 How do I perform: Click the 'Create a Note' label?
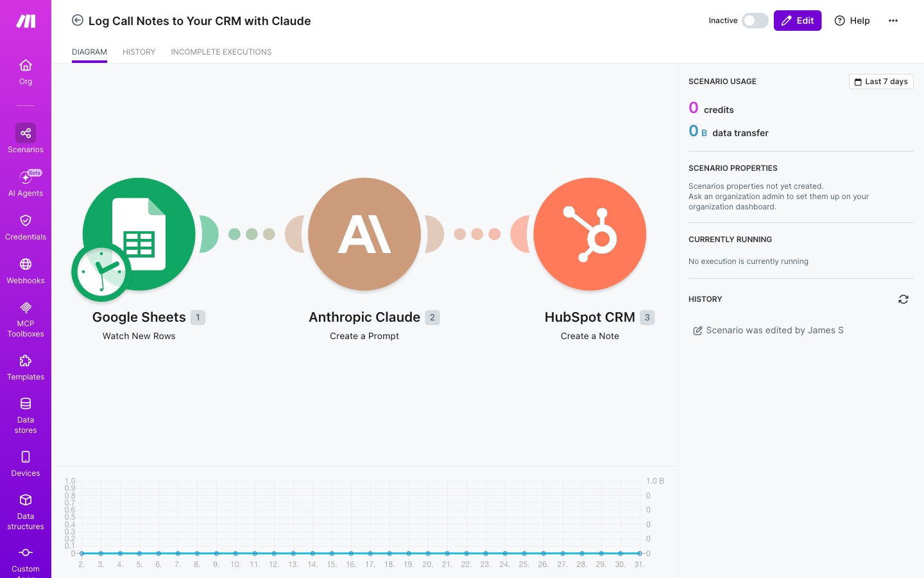(590, 336)
